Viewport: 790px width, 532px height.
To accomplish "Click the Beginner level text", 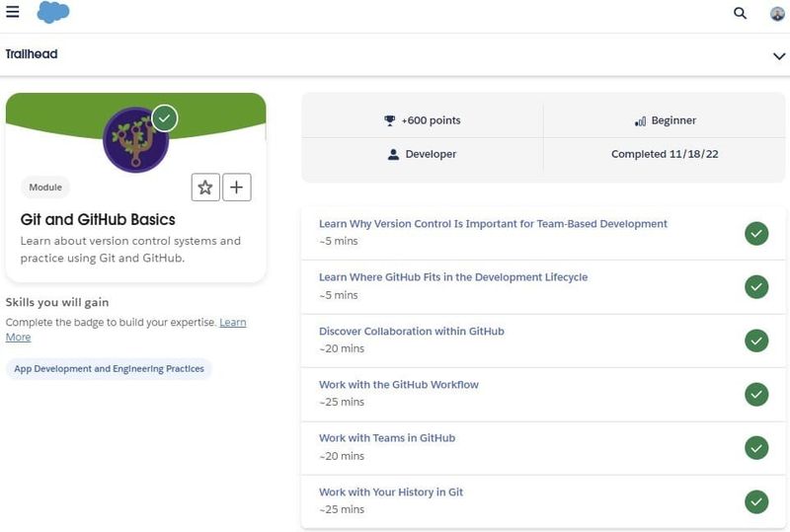I will pyautogui.click(x=673, y=120).
